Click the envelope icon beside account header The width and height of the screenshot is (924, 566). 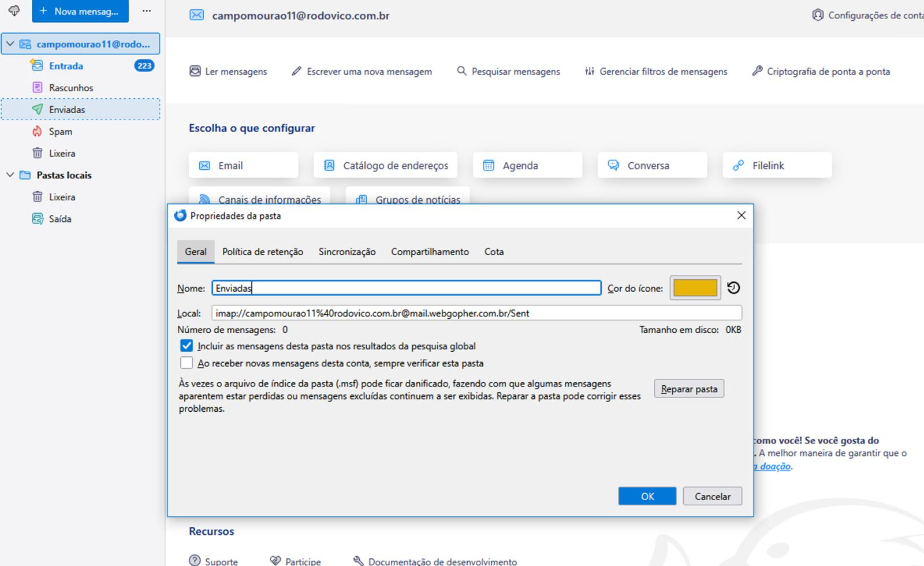(197, 15)
